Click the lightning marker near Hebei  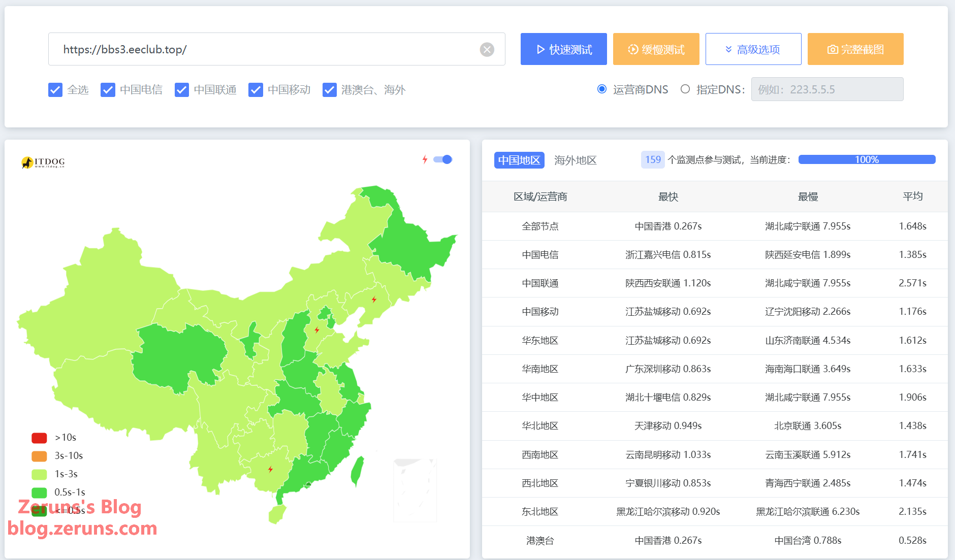pyautogui.click(x=317, y=330)
